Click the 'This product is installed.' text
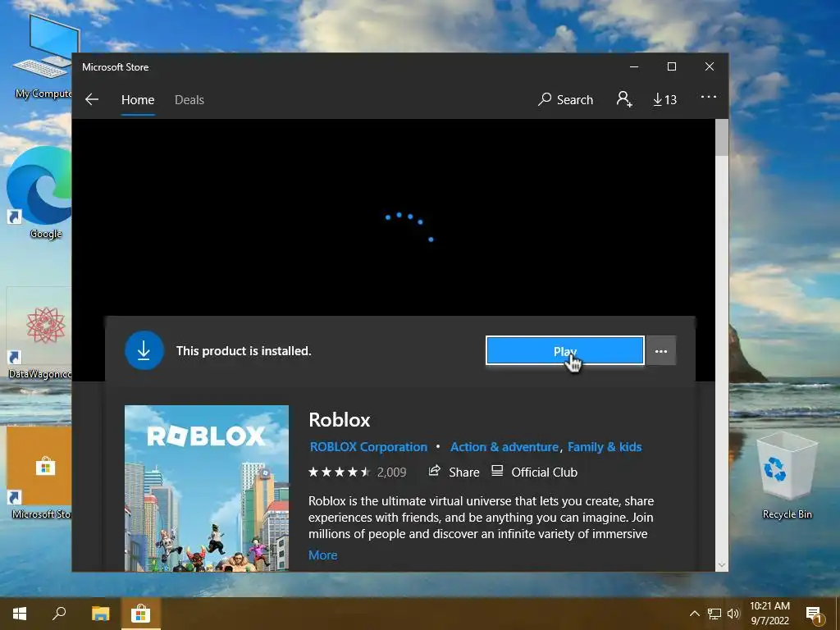This screenshot has height=630, width=840. tap(244, 351)
